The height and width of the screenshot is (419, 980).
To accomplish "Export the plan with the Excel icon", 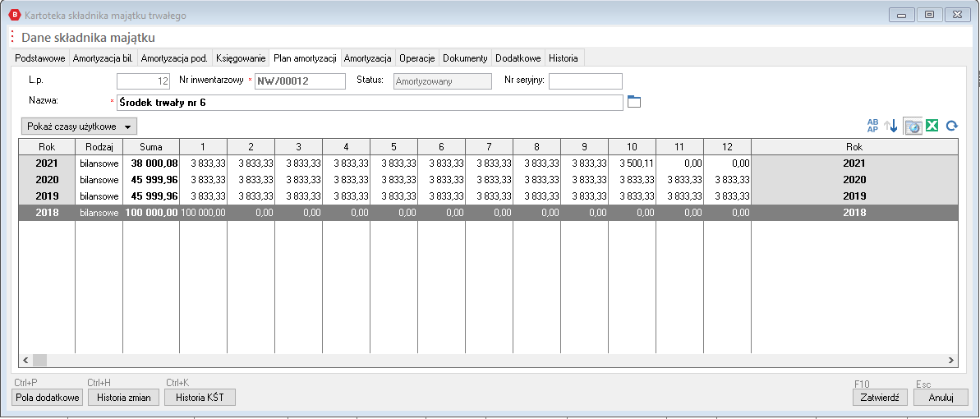I will coord(932,126).
